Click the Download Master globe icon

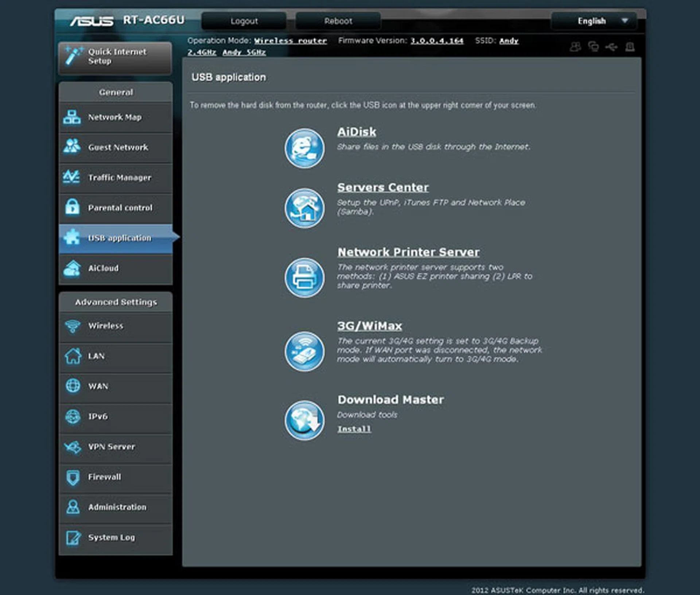click(x=304, y=420)
